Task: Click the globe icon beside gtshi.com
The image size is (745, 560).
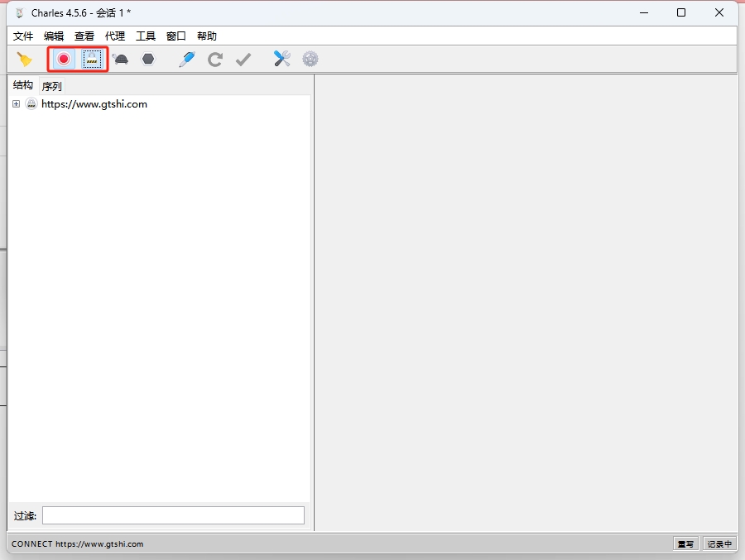Action: [31, 104]
